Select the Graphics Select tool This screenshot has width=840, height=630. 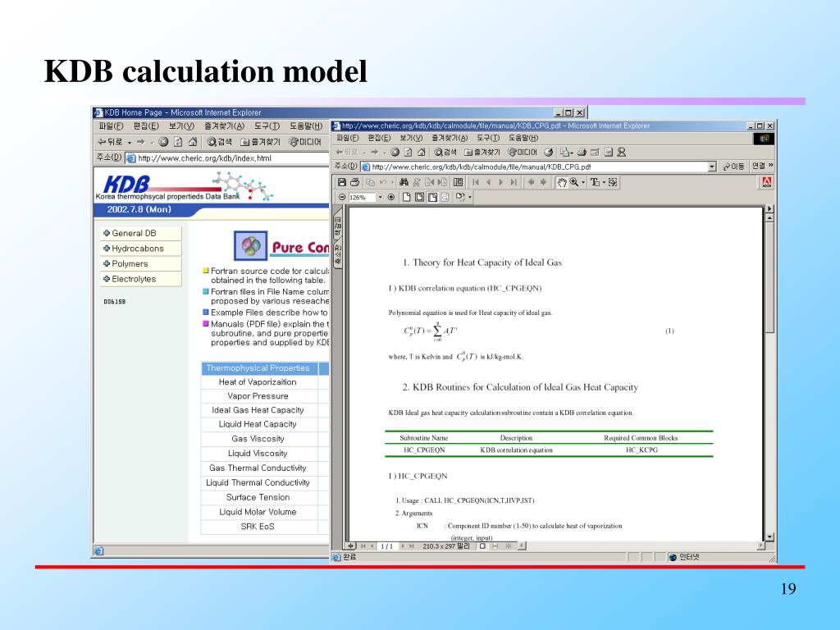[613, 182]
